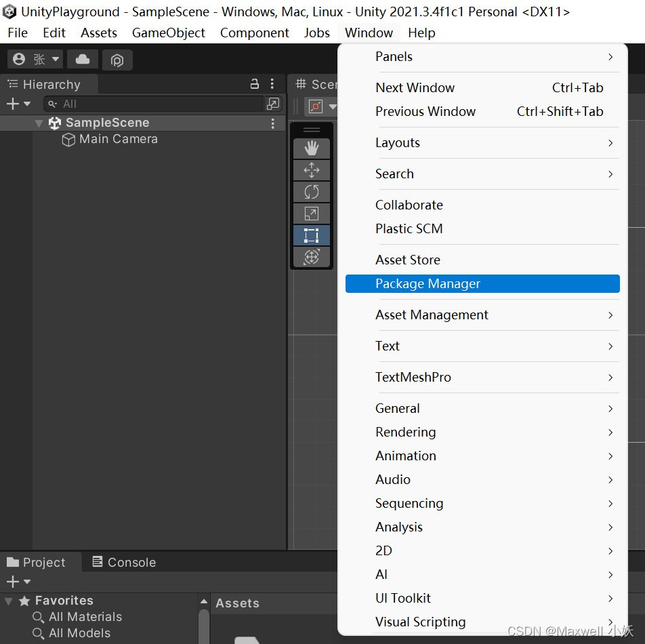Choose Plastic SCM menu entry
Image resolution: width=645 pixels, height=644 pixels.
(x=482, y=229)
